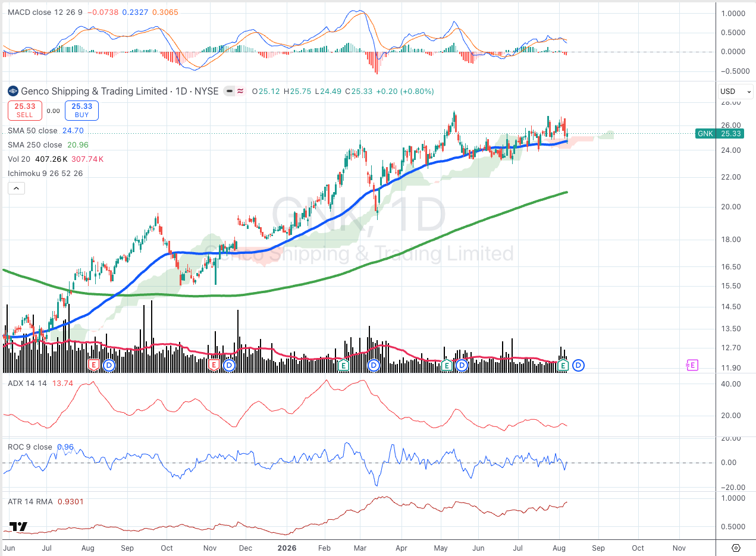This screenshot has width=756, height=556.
Task: Click the 0.00 spread value
Action: (53, 111)
